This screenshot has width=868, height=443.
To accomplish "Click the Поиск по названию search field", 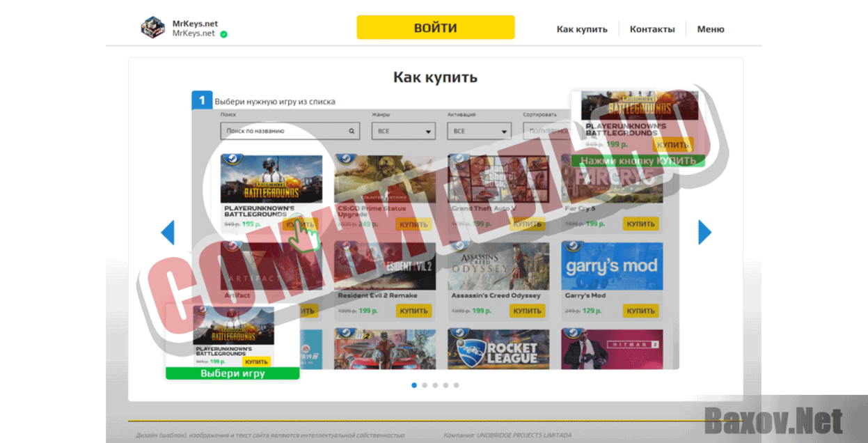I will tap(290, 131).
